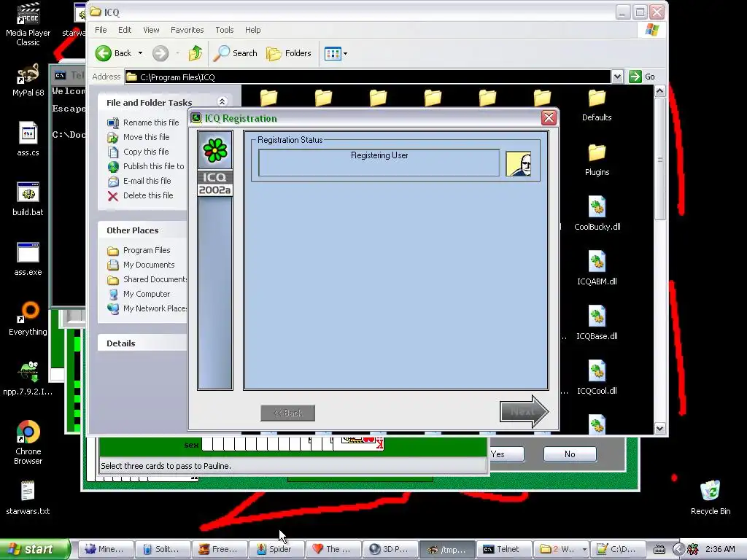Select ass.cs file on desktop
The height and width of the screenshot is (560, 747).
point(28,139)
